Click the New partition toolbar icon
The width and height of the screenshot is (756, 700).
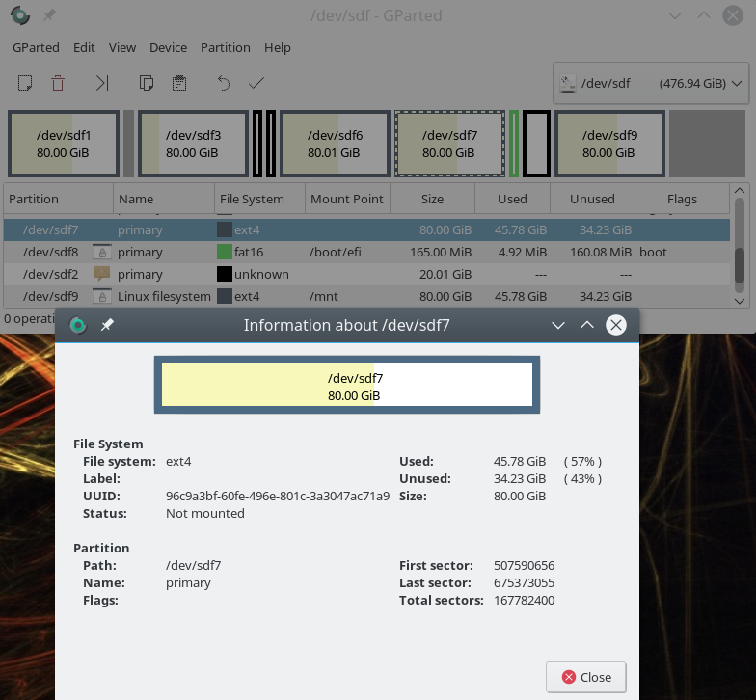[x=25, y=83]
